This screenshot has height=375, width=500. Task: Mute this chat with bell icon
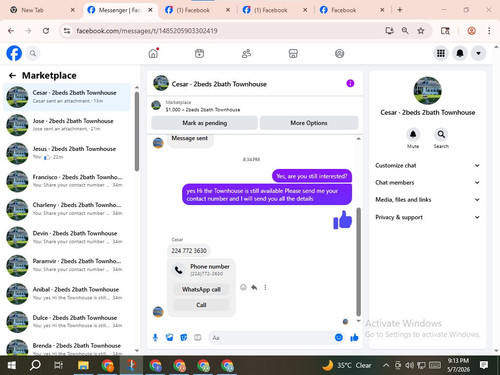(413, 135)
